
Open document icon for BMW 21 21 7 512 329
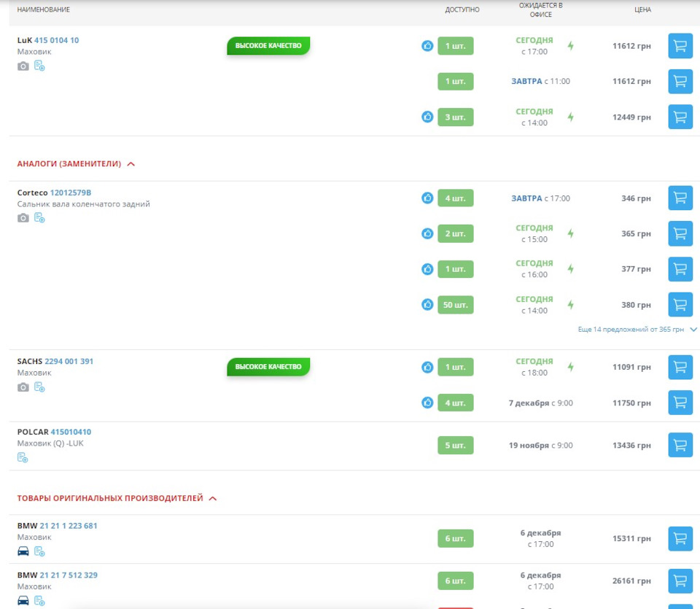[39, 600]
